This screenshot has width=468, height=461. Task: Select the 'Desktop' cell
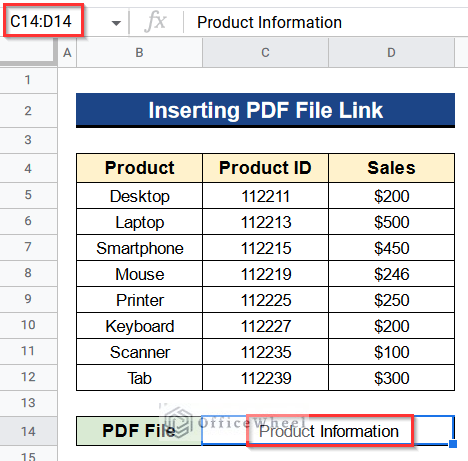click(x=139, y=196)
